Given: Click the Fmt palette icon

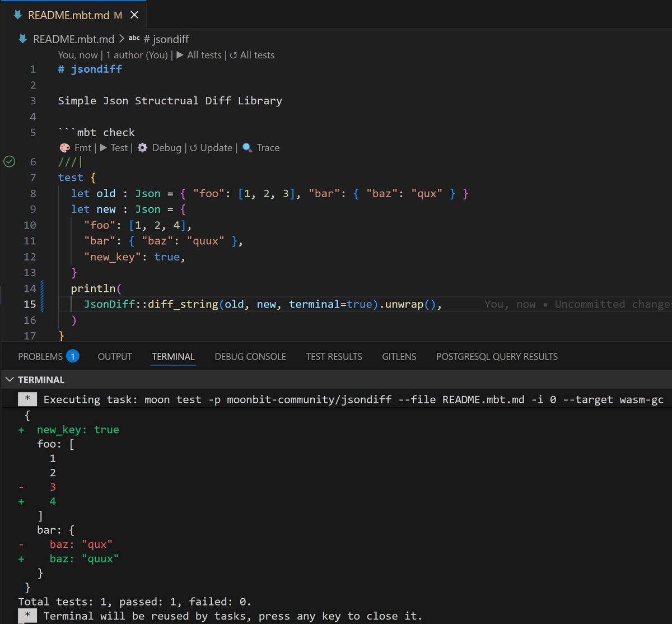Looking at the screenshot, I should (64, 148).
